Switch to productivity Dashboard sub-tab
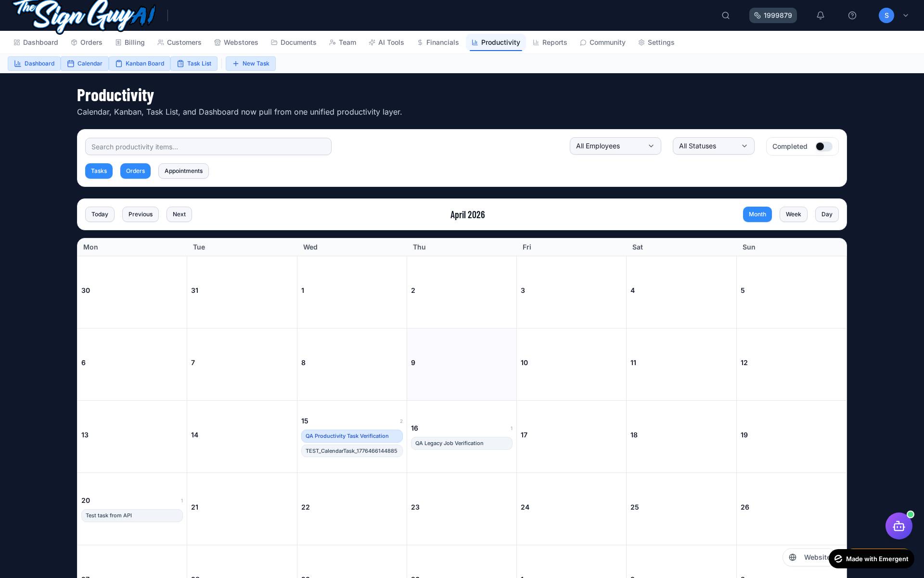The height and width of the screenshot is (578, 924). click(34, 64)
